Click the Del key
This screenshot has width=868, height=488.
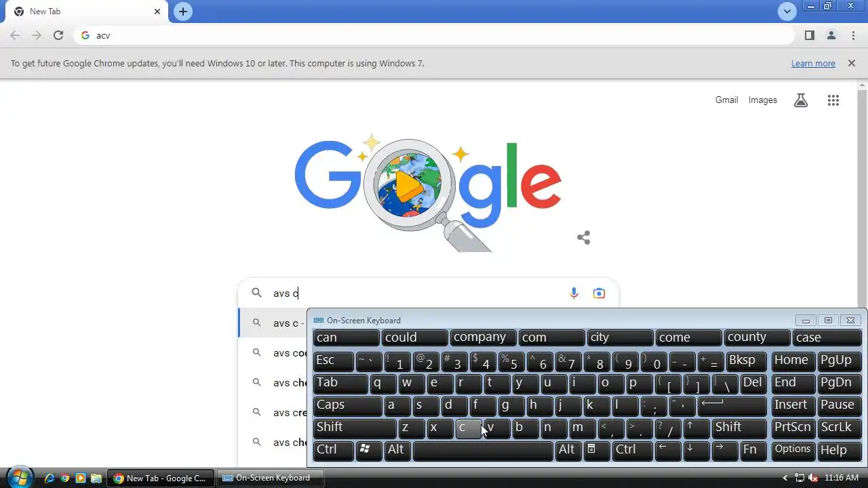[x=753, y=383]
